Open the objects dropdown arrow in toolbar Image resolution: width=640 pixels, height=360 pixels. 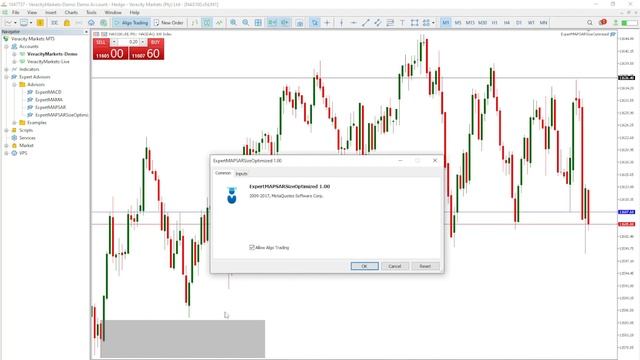click(x=433, y=23)
